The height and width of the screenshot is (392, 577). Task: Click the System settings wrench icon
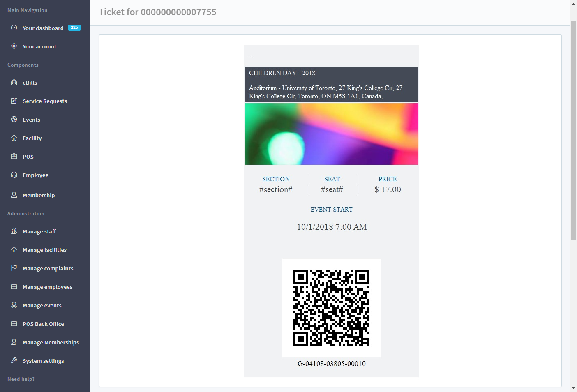(x=14, y=360)
